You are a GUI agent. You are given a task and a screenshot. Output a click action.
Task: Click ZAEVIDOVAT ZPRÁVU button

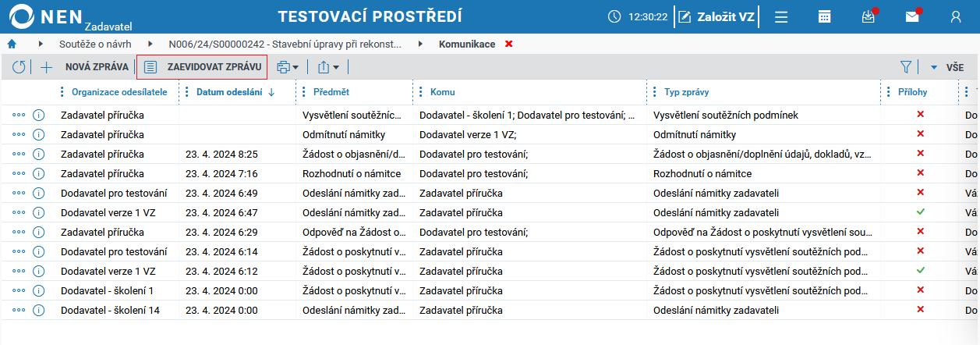[202, 67]
